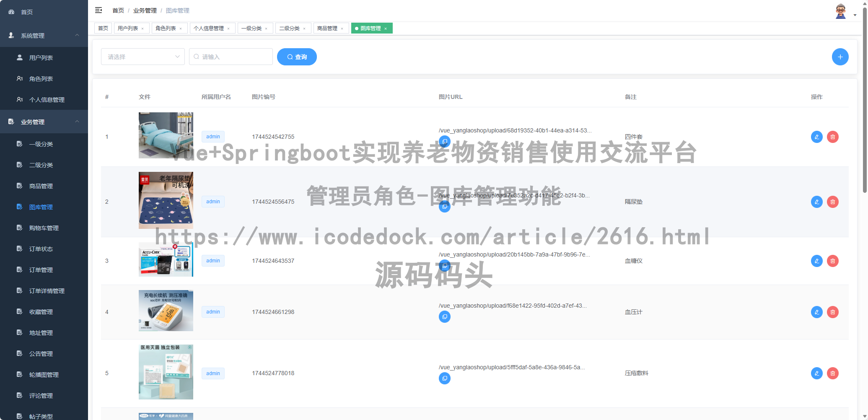Viewport: 868px width, 420px height.
Task: Collapse the sidebar via hamburger icon
Action: pos(99,10)
